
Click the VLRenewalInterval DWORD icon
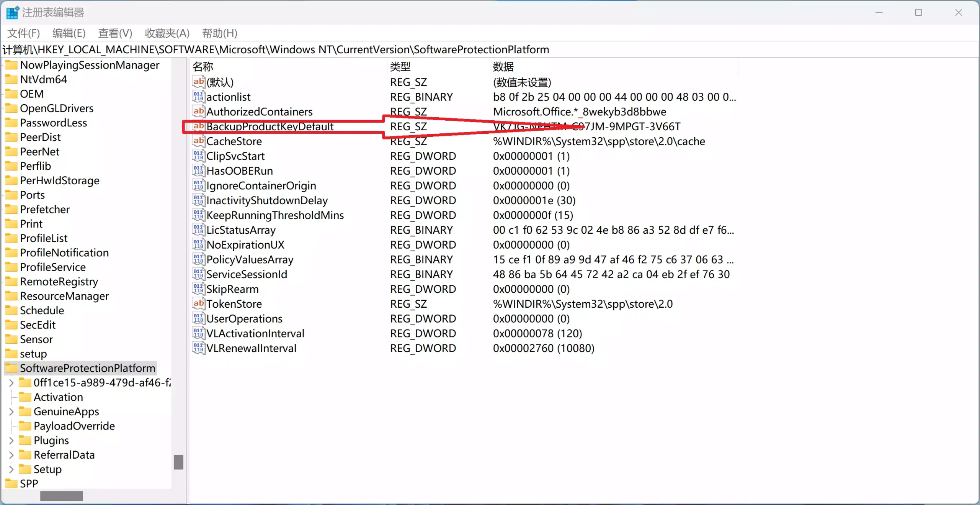coord(198,348)
